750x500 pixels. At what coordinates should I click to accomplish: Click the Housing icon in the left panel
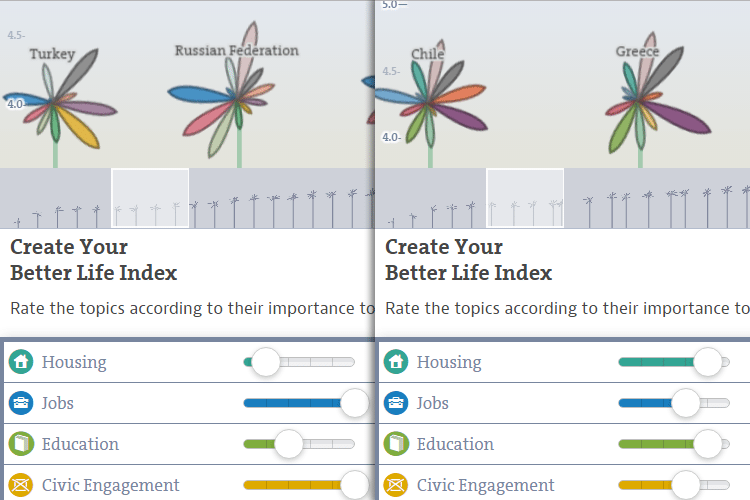coord(21,362)
